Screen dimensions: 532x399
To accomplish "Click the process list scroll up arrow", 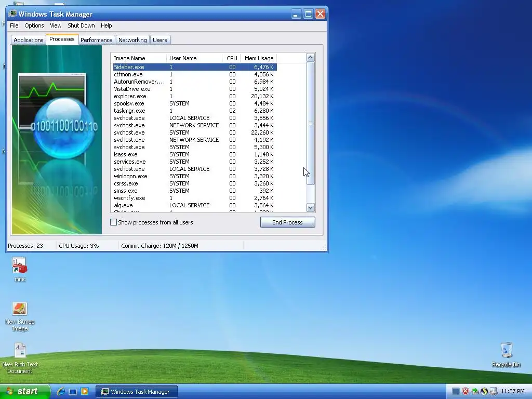I will pyautogui.click(x=311, y=57).
